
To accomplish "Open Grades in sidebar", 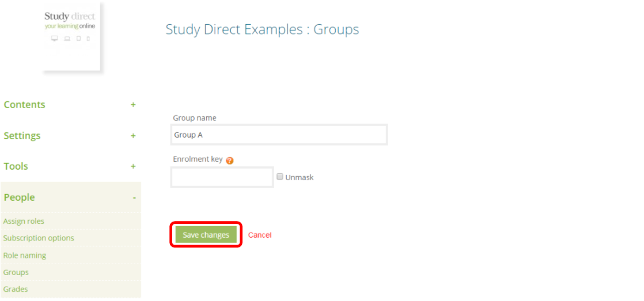I will coord(16,289).
